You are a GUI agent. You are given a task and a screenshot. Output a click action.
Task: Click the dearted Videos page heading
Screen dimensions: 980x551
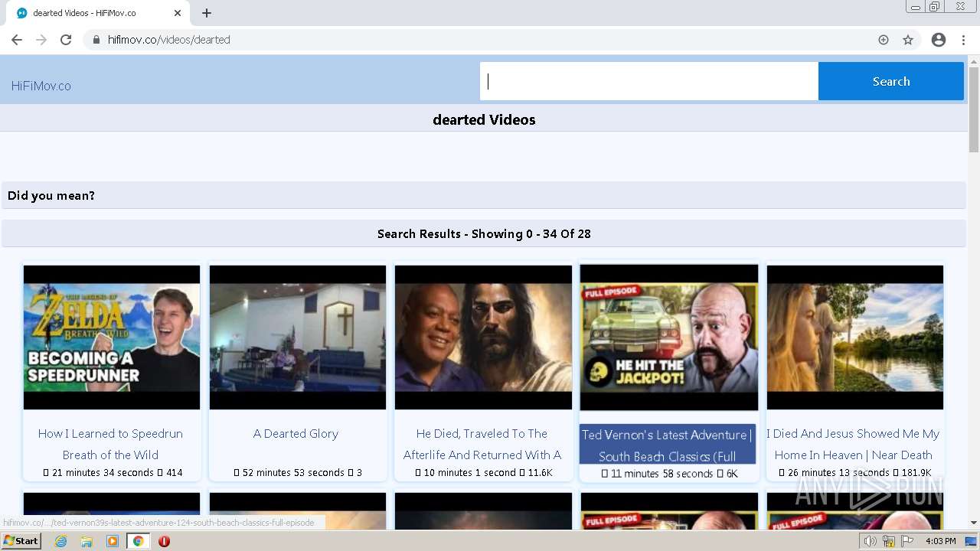[484, 120]
